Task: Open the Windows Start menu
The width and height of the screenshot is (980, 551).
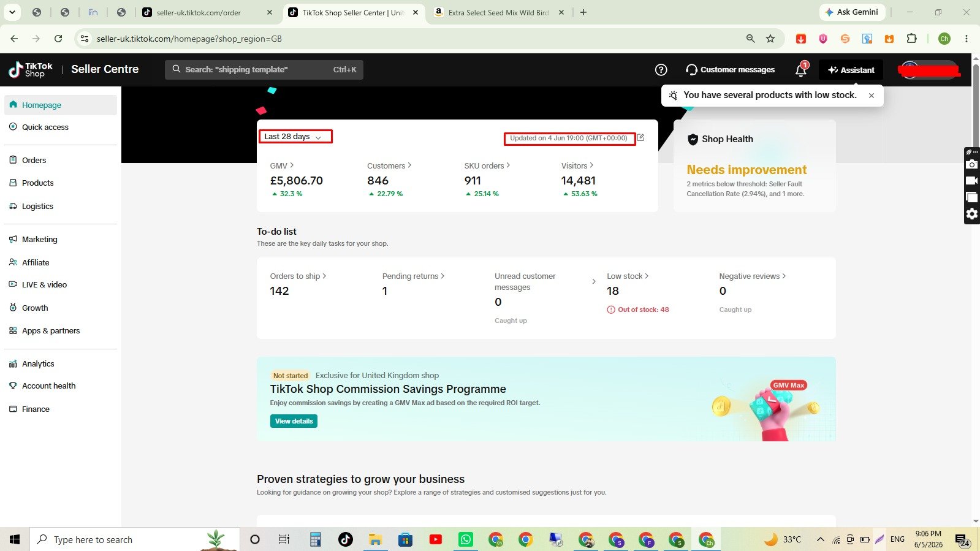Action: point(15,539)
